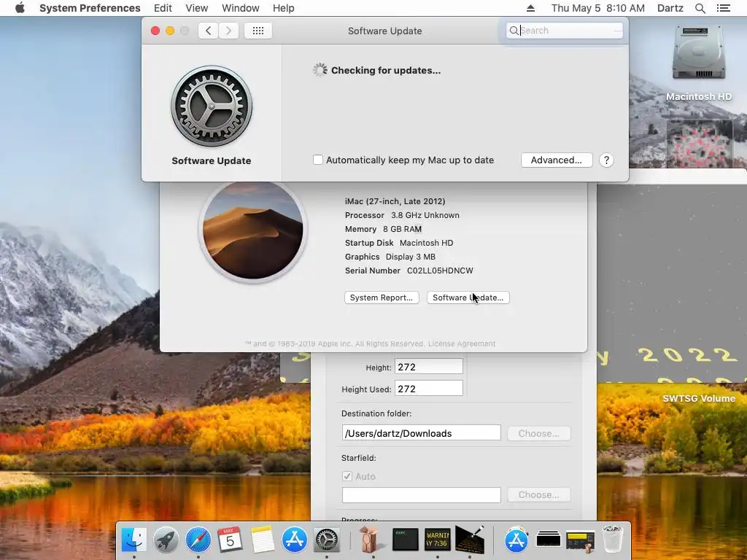Open Calendar showing May 5
747x560 pixels.
pyautogui.click(x=230, y=540)
